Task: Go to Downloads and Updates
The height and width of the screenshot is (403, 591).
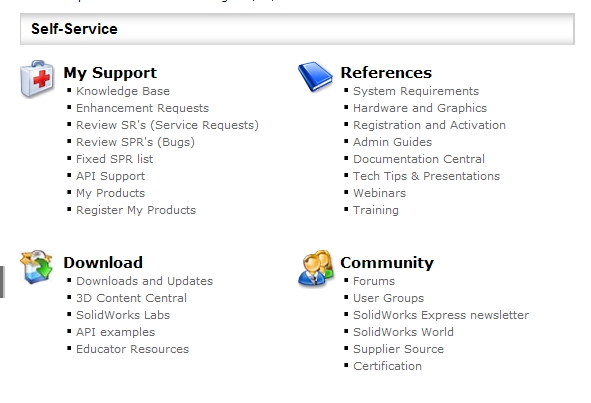Action: (x=144, y=281)
